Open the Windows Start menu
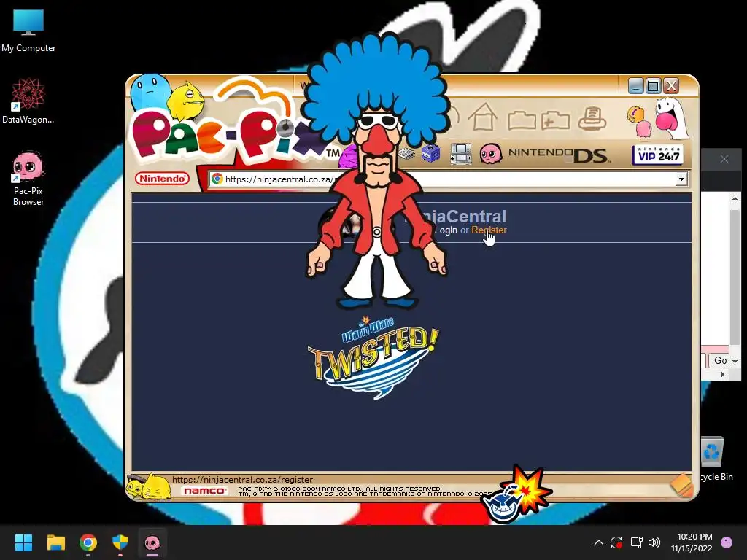Viewport: 747px width, 560px height. 23,542
